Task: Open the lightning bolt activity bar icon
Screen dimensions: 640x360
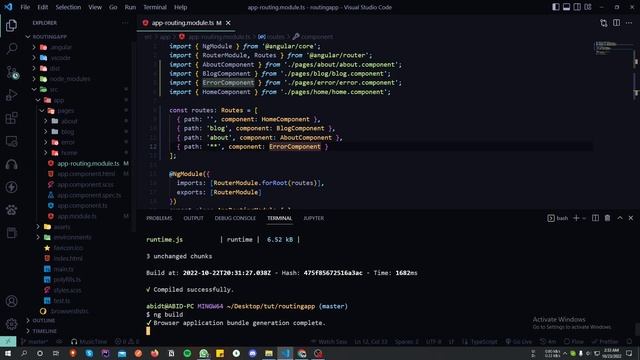Action: pyautogui.click(x=11, y=187)
